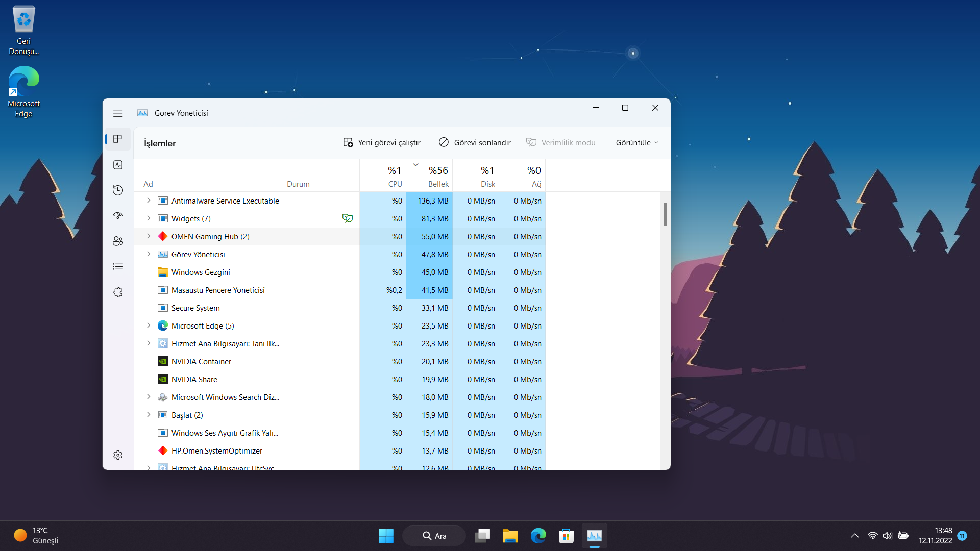Image resolution: width=980 pixels, height=551 pixels.
Task: Click Yeni görevi çalıştır button
Action: [382, 143]
